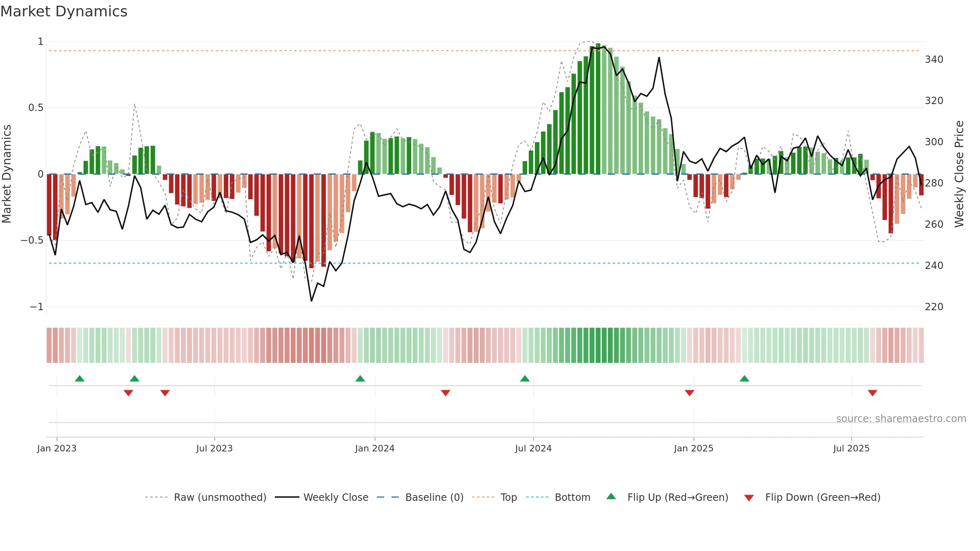Click the 220 price axis tick
Image resolution: width=980 pixels, height=551 pixels.
(x=934, y=307)
